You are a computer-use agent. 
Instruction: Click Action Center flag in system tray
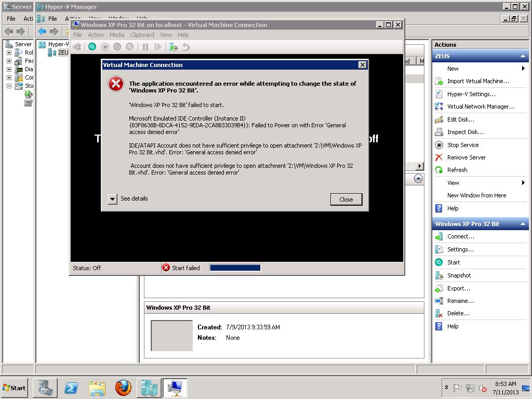457,388
